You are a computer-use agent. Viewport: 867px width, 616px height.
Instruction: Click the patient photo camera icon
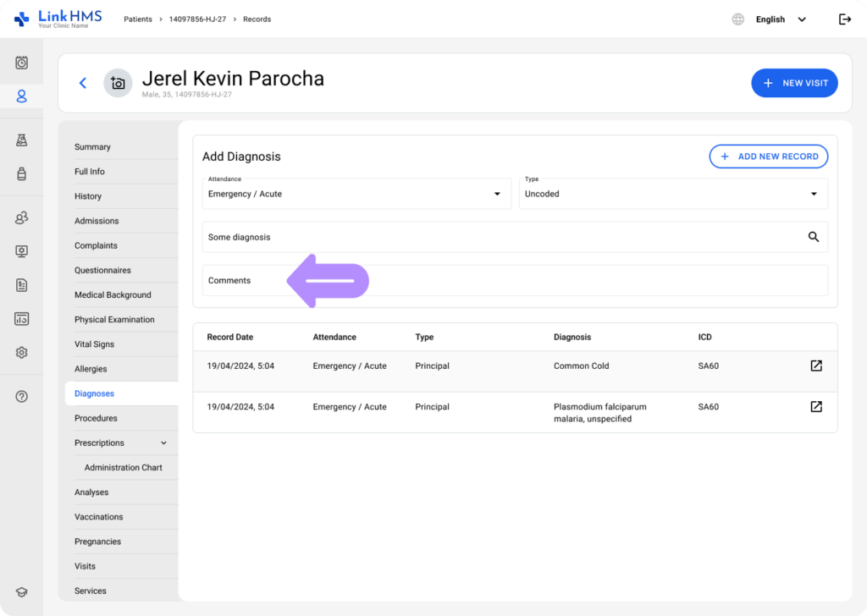pyautogui.click(x=118, y=83)
